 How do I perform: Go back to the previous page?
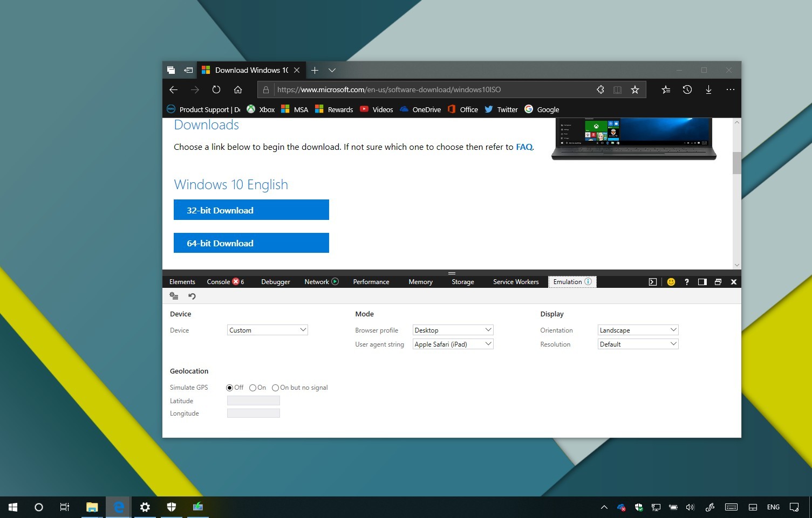[173, 89]
